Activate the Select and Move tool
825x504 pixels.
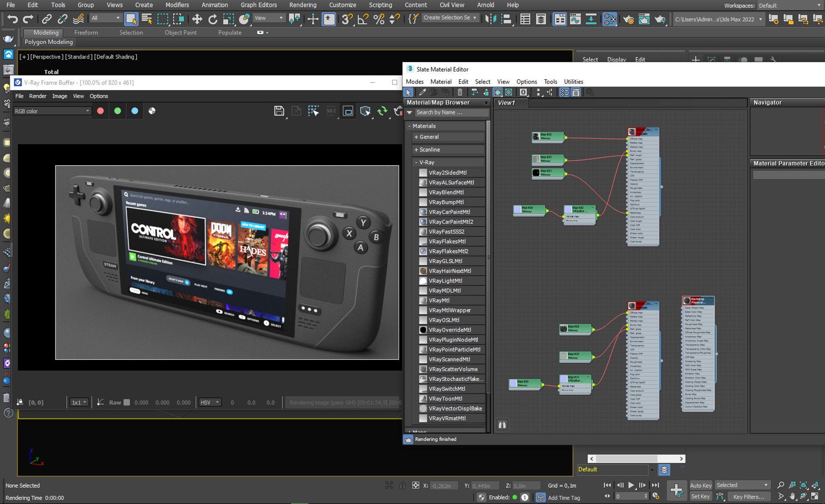197,19
